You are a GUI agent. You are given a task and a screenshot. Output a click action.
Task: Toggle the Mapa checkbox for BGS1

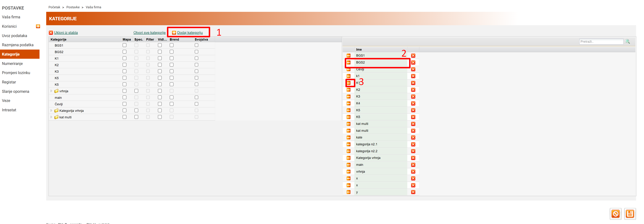click(x=125, y=45)
